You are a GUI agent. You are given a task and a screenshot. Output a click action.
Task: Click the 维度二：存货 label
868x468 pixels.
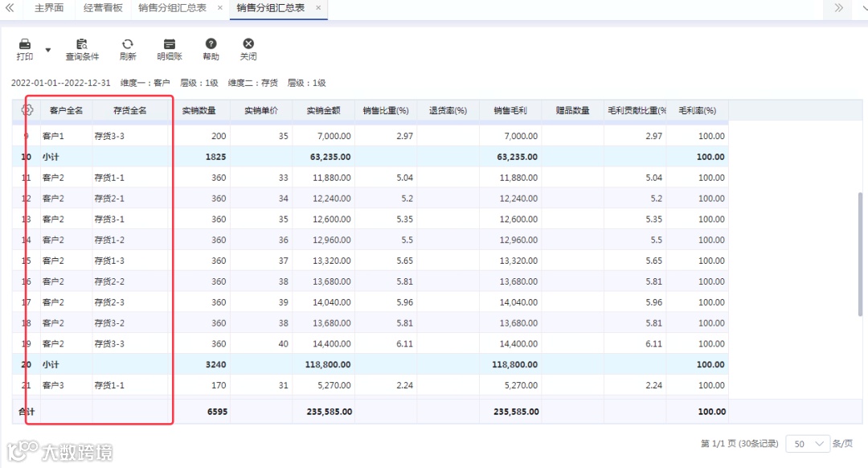tap(253, 83)
